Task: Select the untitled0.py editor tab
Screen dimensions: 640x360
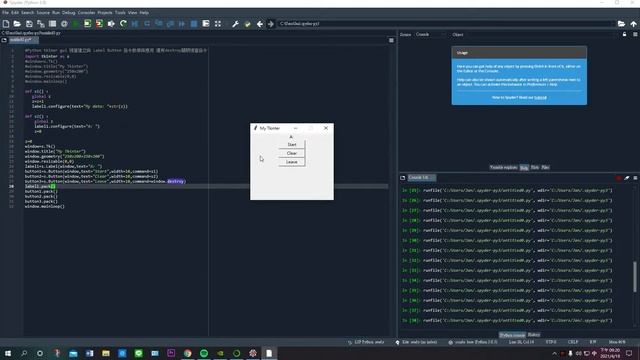Action: [23, 40]
